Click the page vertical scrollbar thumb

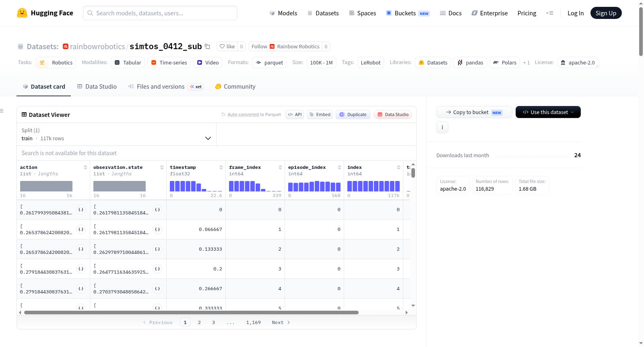(x=641, y=31)
